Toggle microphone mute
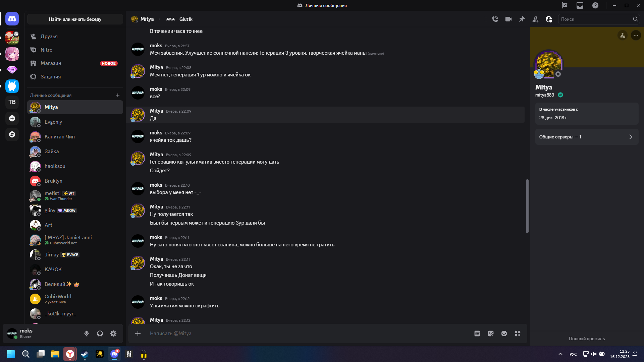This screenshot has width=644, height=362. 87,334
